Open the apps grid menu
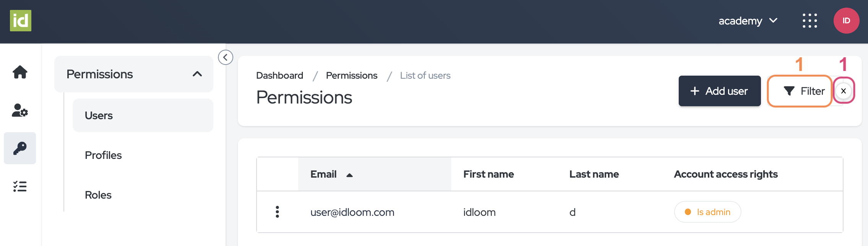 point(809,21)
